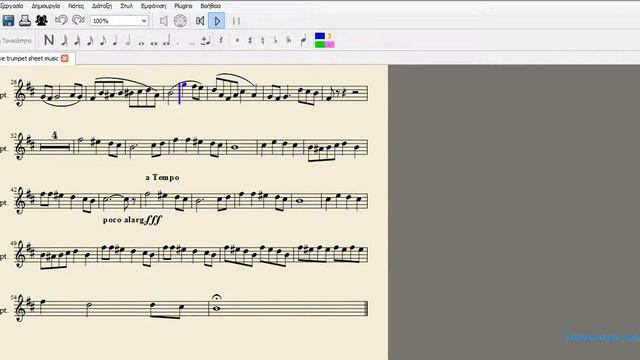This screenshot has height=360, width=640.
Task: Open the Διάταξη menu
Action: (102, 6)
